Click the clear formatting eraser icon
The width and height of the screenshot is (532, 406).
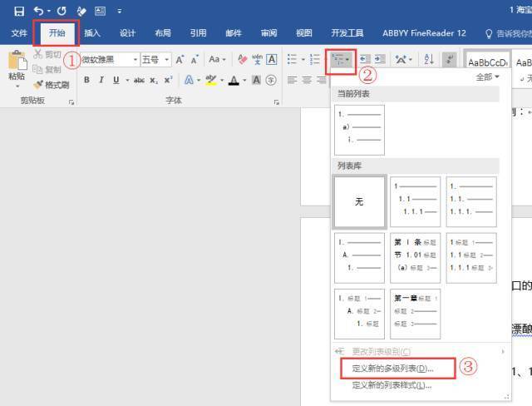point(243,60)
